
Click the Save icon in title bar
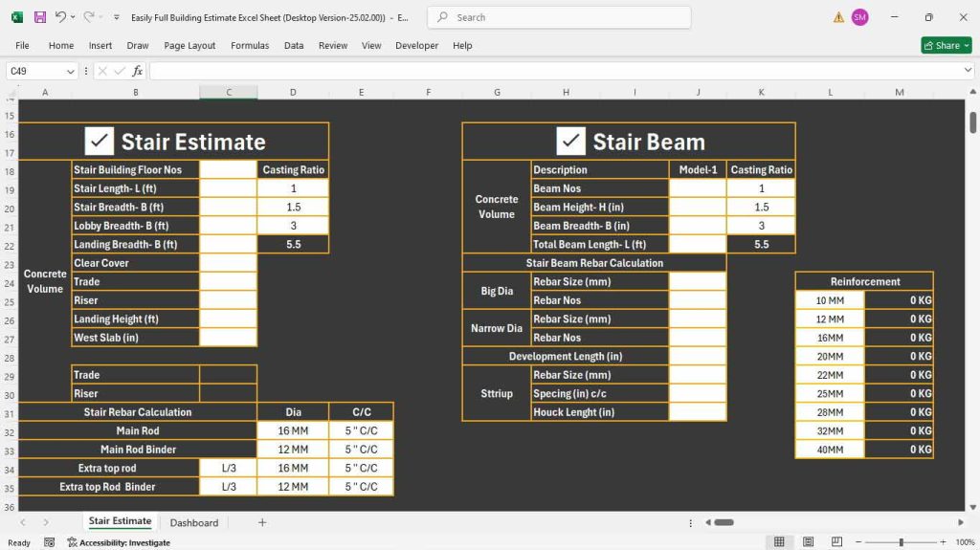39,17
